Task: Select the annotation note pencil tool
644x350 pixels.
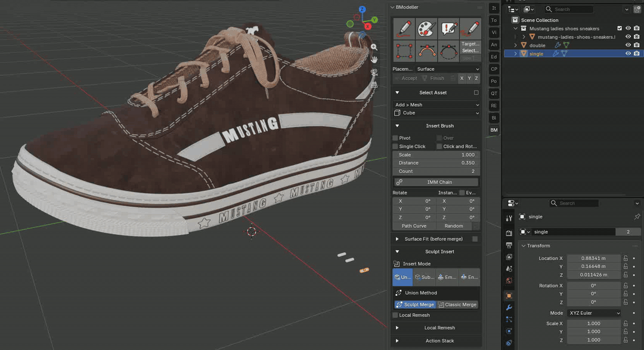Action: click(448, 29)
